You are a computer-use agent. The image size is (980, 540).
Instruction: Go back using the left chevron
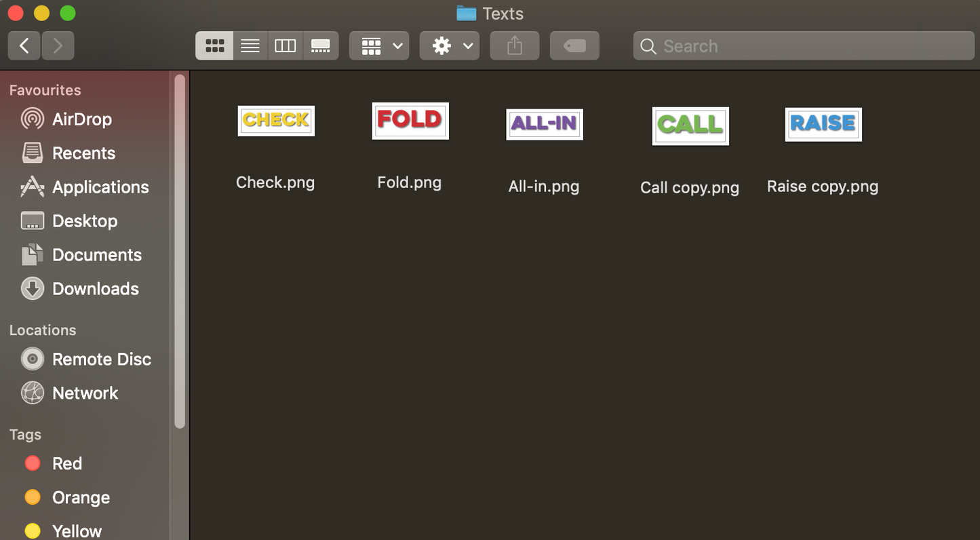tap(24, 46)
